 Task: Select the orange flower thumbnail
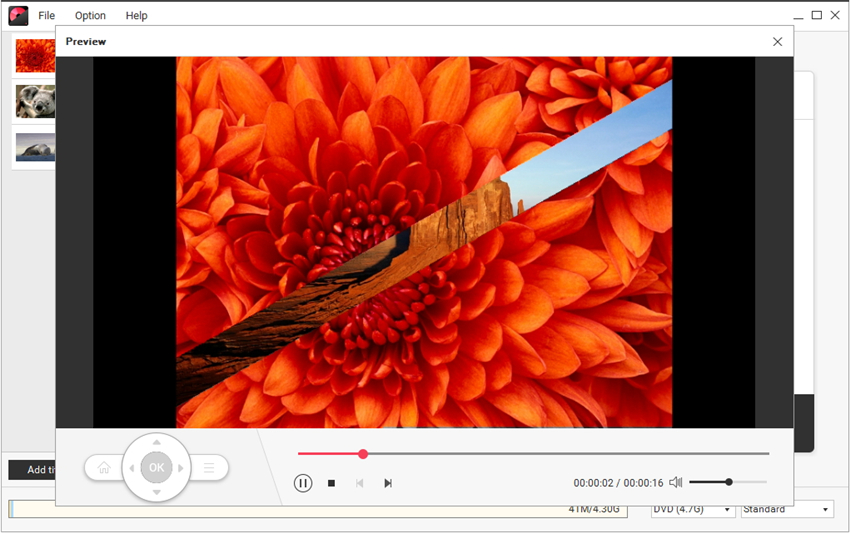pyautogui.click(x=35, y=56)
